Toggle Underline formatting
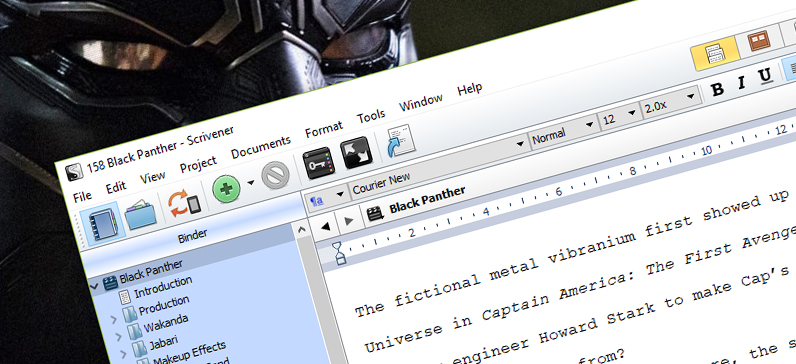Image resolution: width=796 pixels, height=364 pixels. 765,77
